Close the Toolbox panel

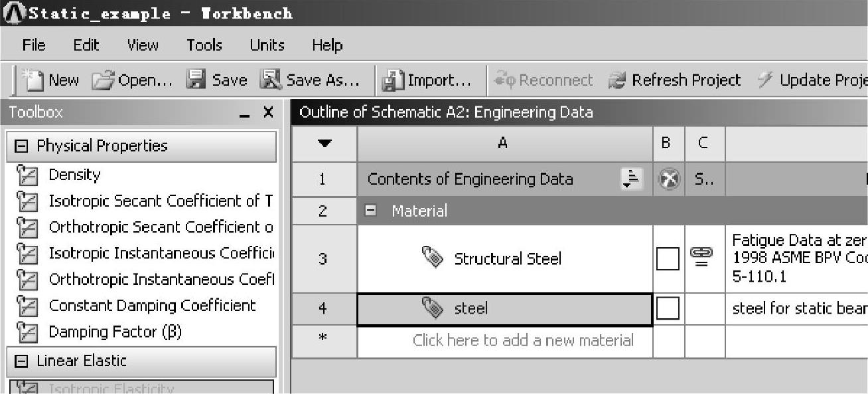point(268,113)
